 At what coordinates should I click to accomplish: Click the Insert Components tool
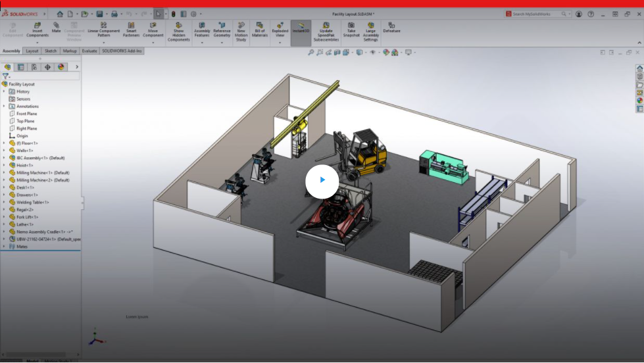pos(37,30)
